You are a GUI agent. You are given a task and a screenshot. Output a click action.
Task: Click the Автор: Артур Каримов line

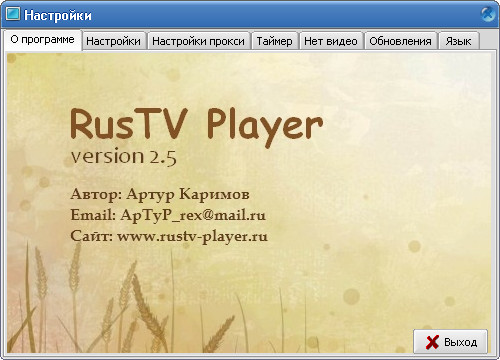point(160,194)
